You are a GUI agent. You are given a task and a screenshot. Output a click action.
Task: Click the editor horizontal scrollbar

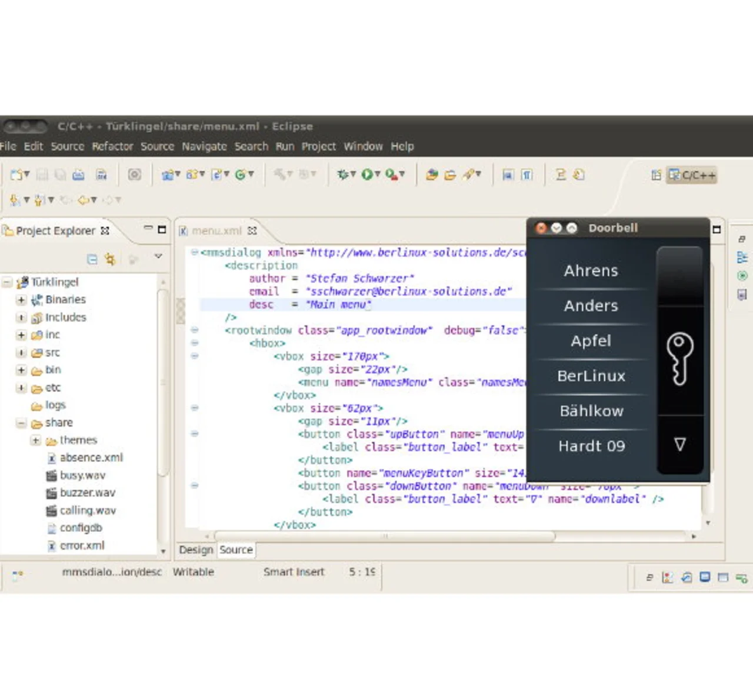click(385, 536)
